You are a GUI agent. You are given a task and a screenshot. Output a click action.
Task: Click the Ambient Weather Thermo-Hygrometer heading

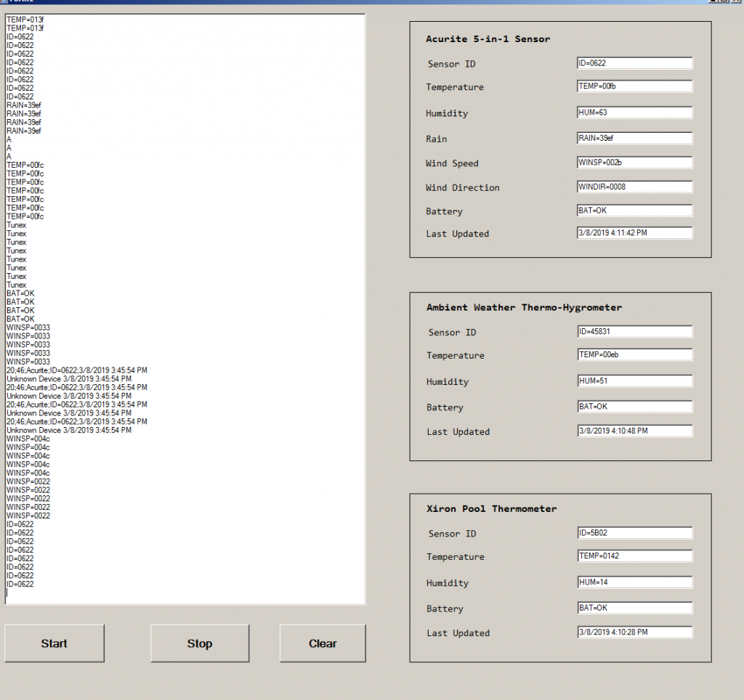tap(524, 307)
